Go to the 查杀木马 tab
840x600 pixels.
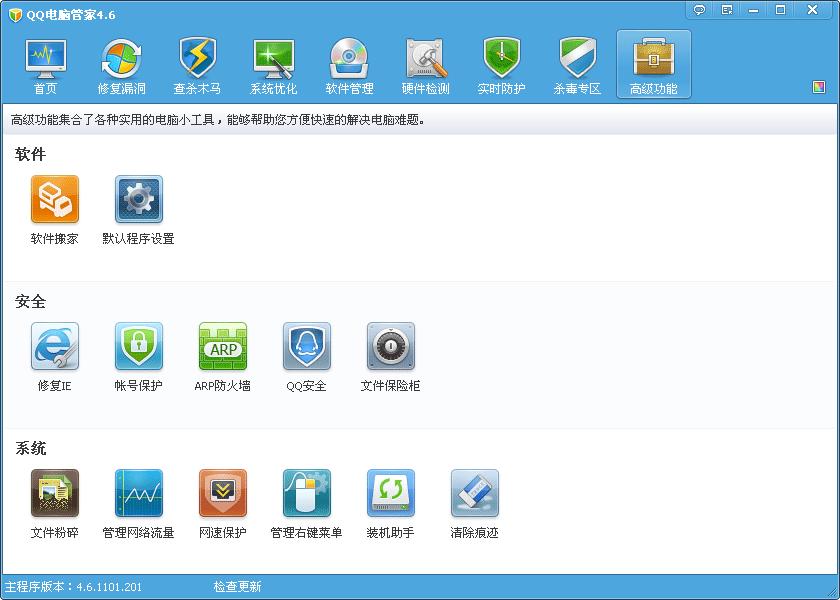click(x=197, y=66)
